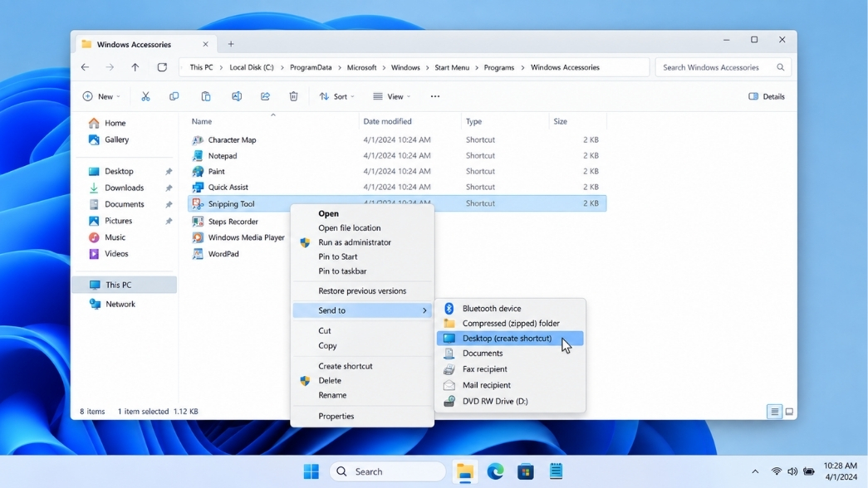Go back with the left arrow

pos(85,67)
